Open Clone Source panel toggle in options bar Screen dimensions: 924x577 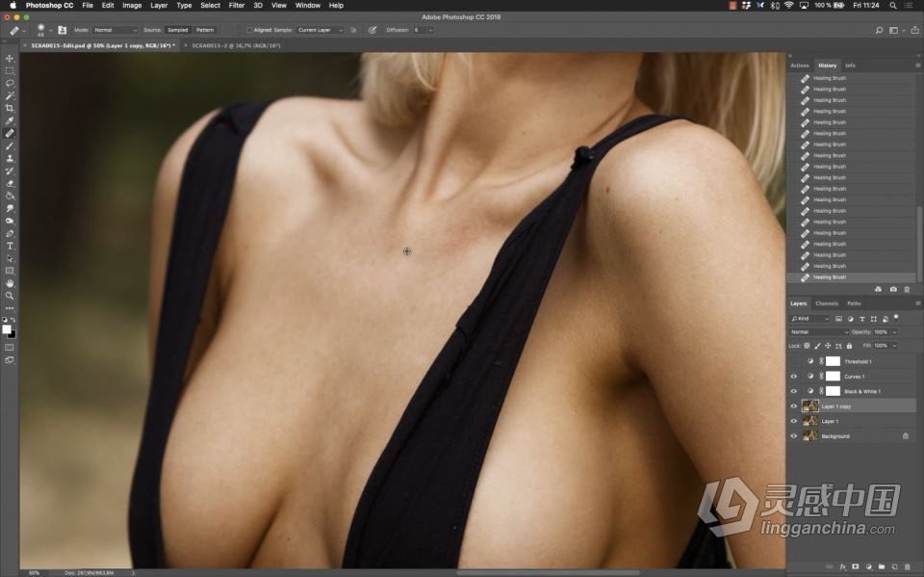62,30
